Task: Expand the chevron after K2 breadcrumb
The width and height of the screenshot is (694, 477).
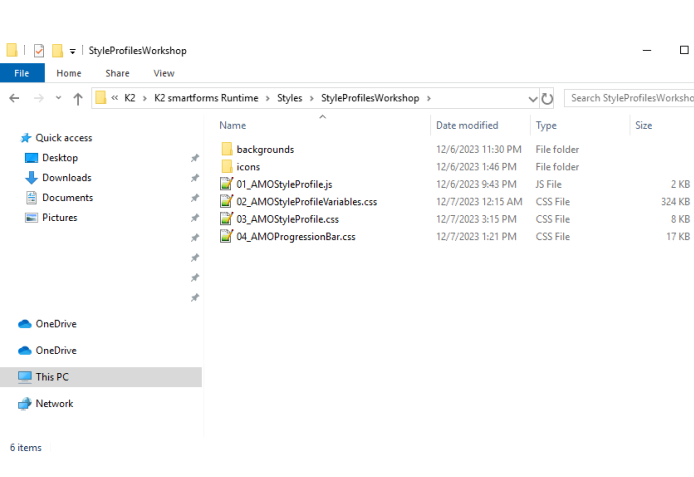Action: (x=145, y=98)
